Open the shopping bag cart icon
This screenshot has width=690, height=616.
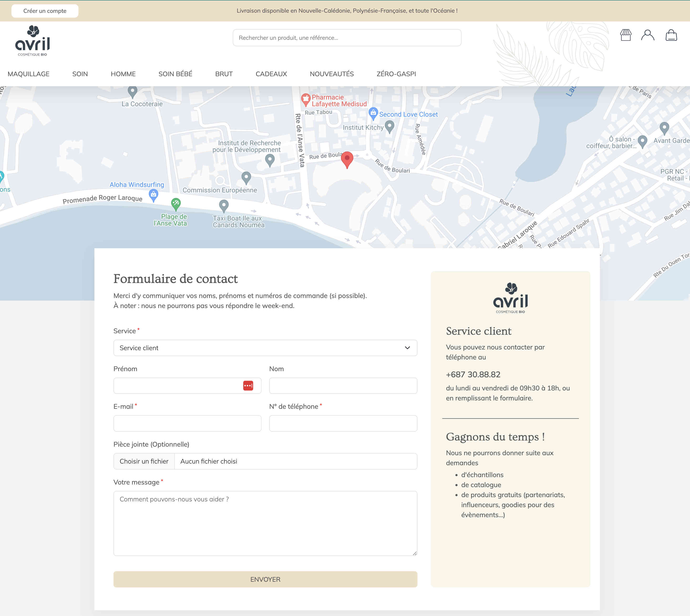(x=671, y=35)
